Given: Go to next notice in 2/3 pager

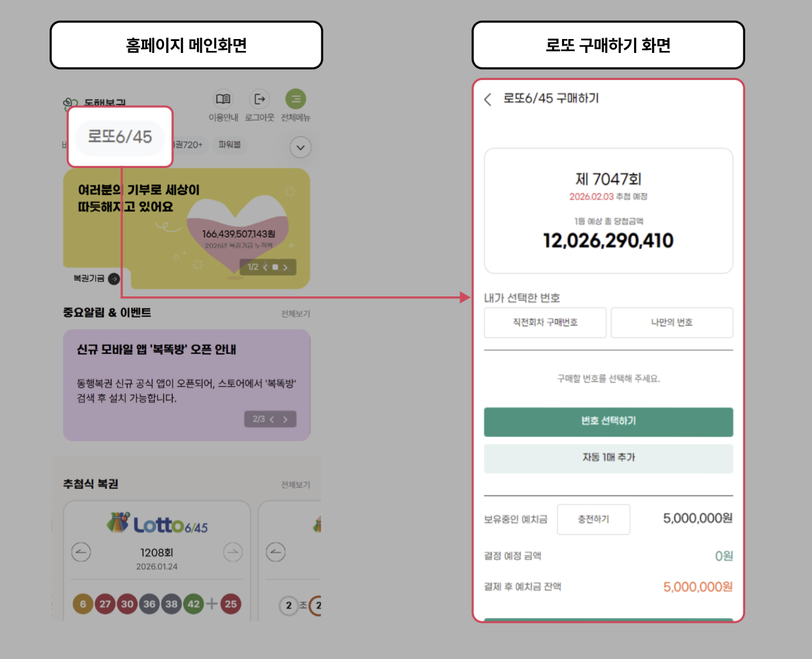Looking at the screenshot, I should [x=286, y=419].
